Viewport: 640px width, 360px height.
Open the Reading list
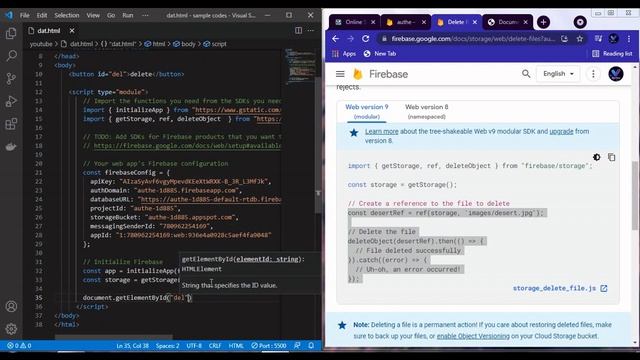pyautogui.click(x=612, y=53)
